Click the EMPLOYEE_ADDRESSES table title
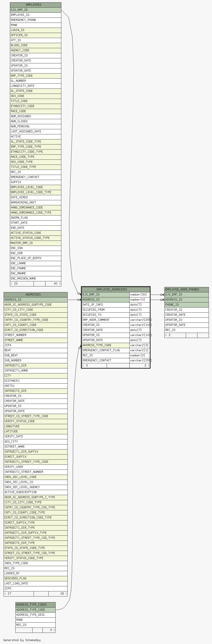The width and height of the screenshot is (212, 644). [116, 290]
